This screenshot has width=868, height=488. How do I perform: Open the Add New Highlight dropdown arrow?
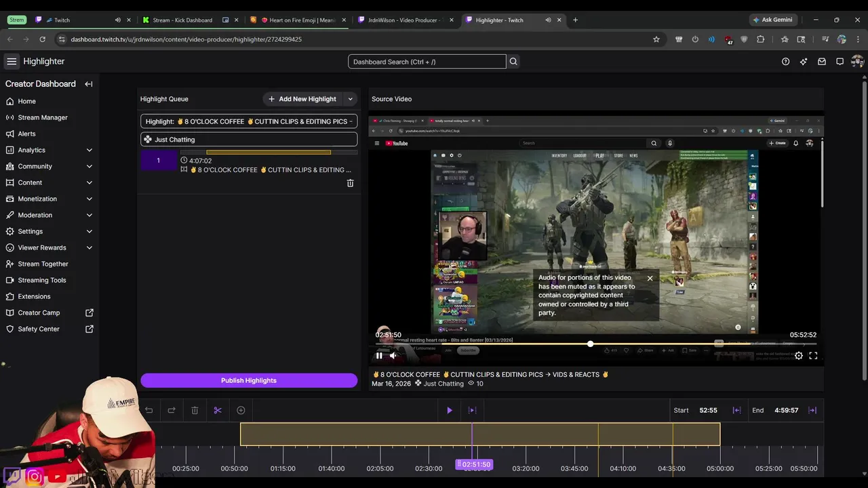[x=350, y=99]
